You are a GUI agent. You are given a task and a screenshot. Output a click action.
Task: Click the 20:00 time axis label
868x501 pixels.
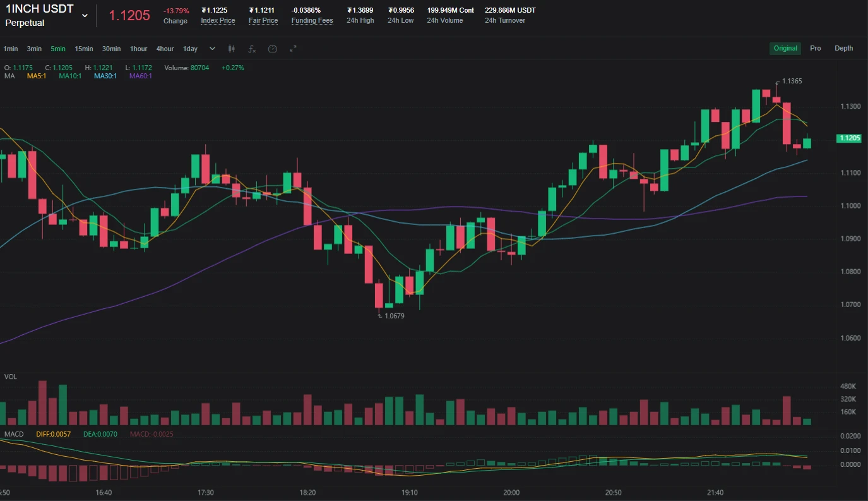[511, 493]
